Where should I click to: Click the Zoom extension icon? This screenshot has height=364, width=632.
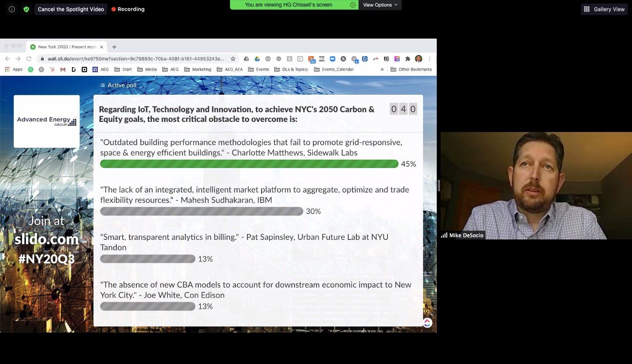[333, 59]
